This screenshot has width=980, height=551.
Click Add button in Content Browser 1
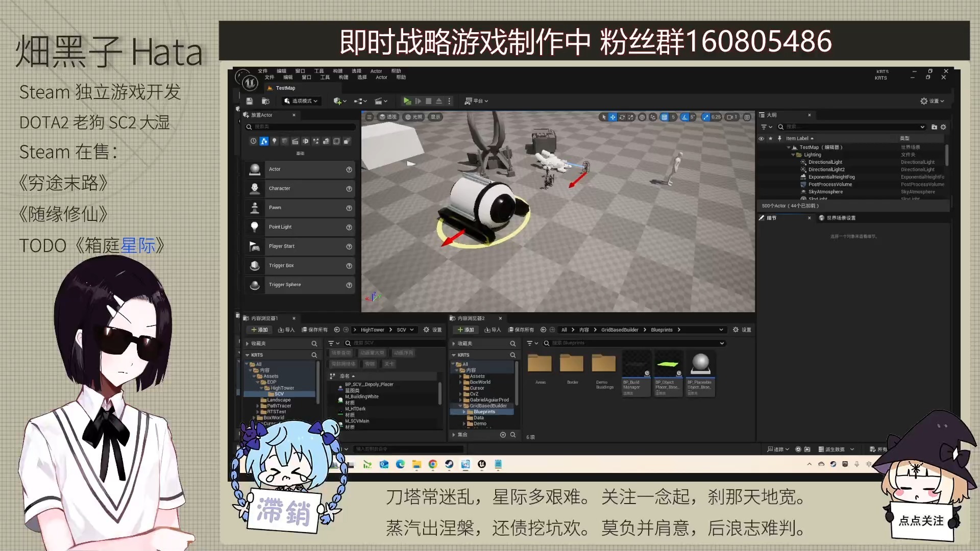(x=260, y=330)
